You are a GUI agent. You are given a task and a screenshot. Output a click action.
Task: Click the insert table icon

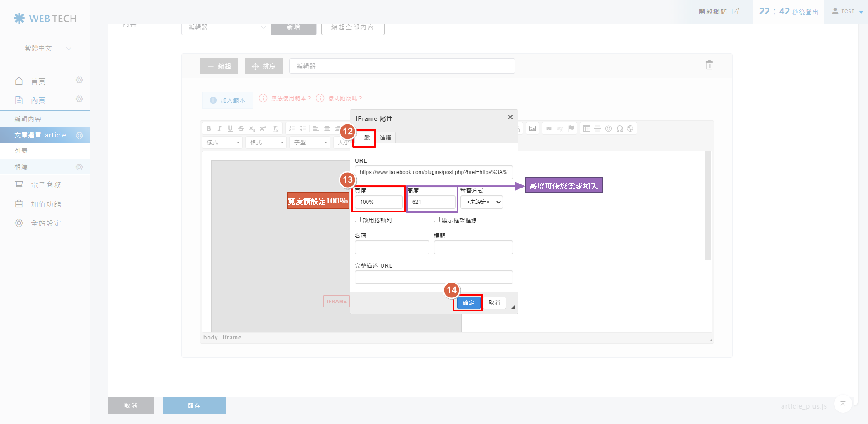coord(587,129)
